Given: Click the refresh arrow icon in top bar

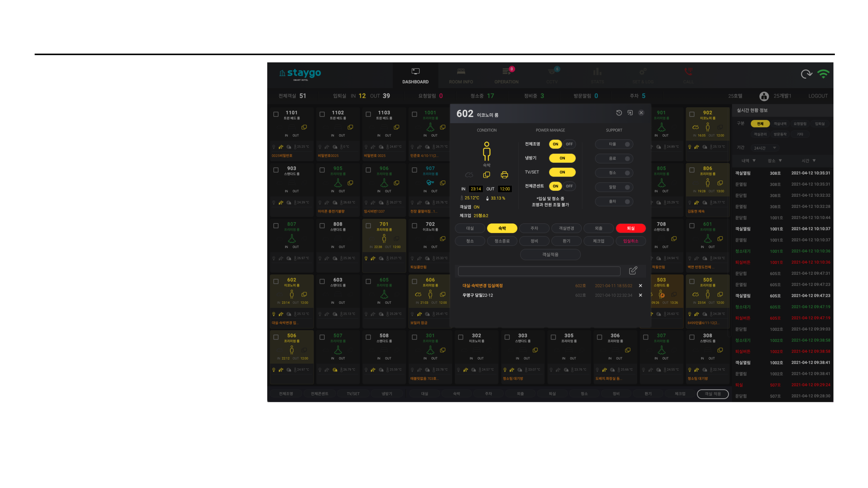Looking at the screenshot, I should click(x=806, y=74).
